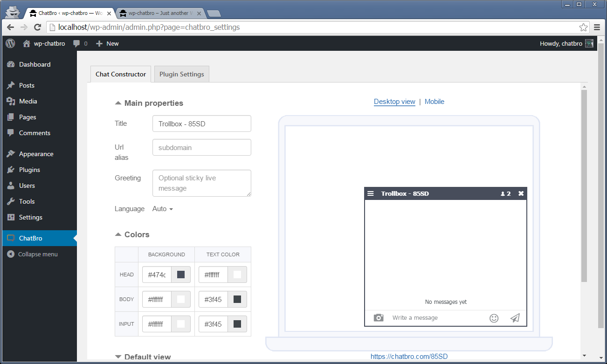Click the Greeting message textarea

coord(202,183)
